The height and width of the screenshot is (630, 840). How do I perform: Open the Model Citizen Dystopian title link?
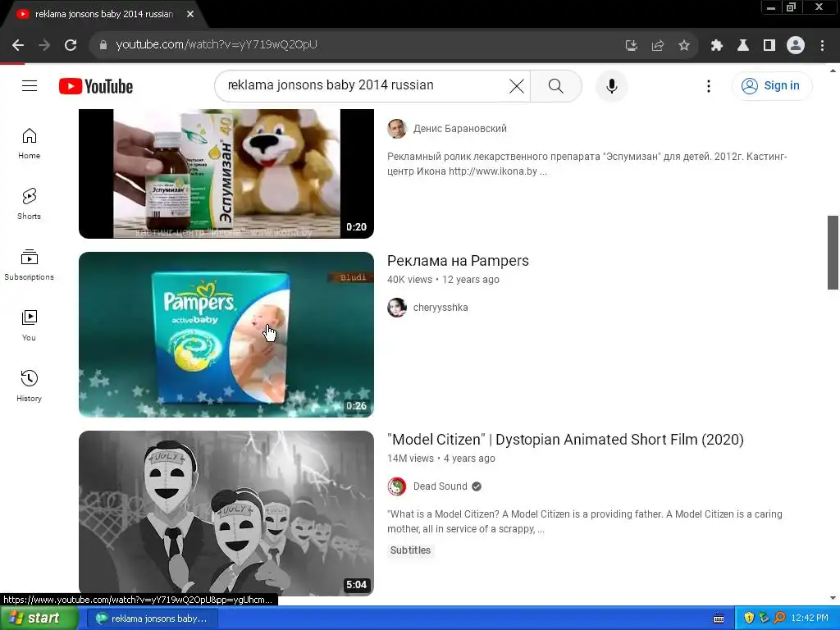coord(565,440)
